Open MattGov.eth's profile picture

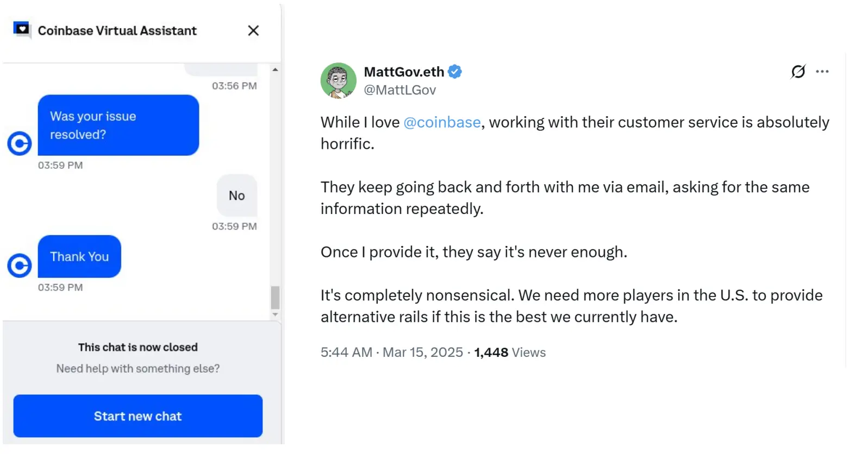point(338,80)
